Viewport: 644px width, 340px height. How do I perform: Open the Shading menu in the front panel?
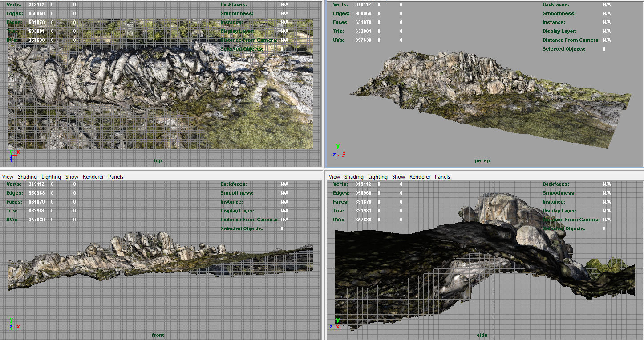coord(27,177)
